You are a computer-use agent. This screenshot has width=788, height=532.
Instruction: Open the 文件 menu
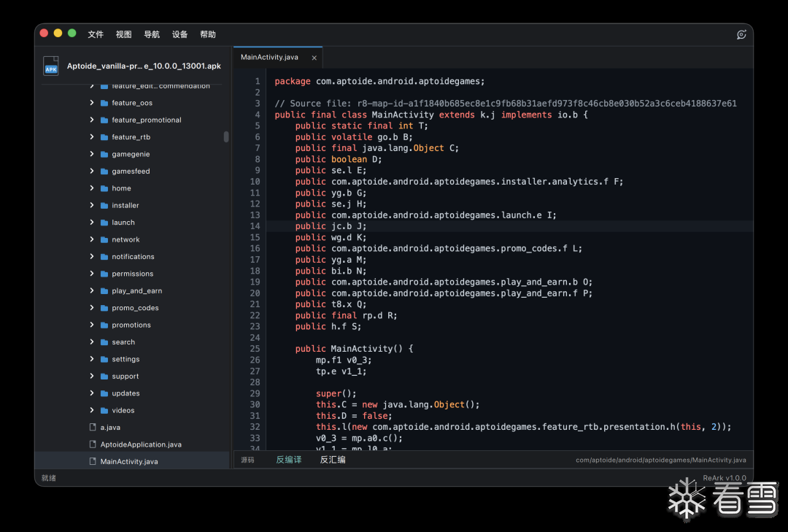[x=96, y=35]
